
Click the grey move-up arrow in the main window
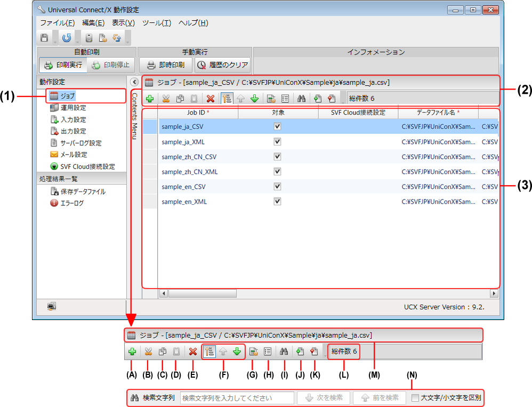240,99
